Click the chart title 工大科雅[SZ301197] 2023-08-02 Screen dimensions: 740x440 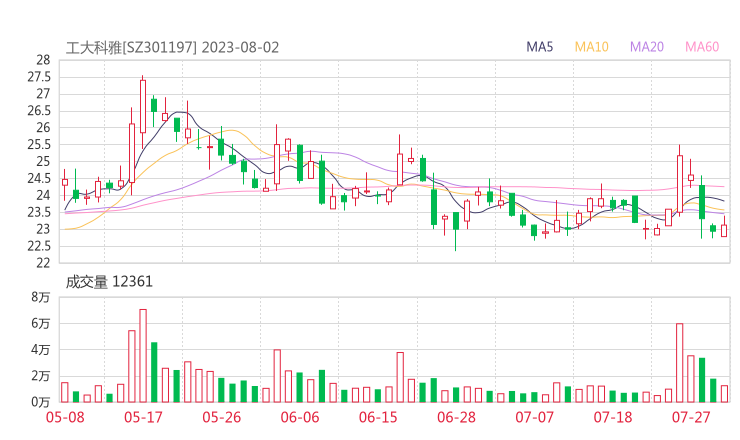pos(172,48)
